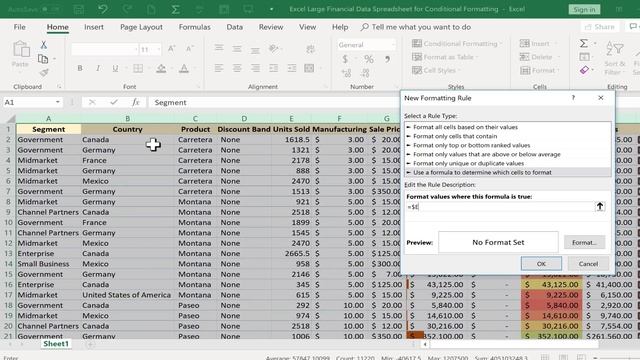The height and width of the screenshot is (360, 640).
Task: Switch to the Data tab
Action: point(235,27)
